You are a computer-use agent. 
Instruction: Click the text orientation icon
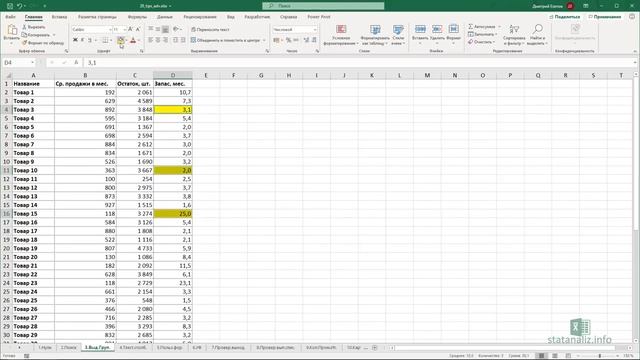(176, 29)
